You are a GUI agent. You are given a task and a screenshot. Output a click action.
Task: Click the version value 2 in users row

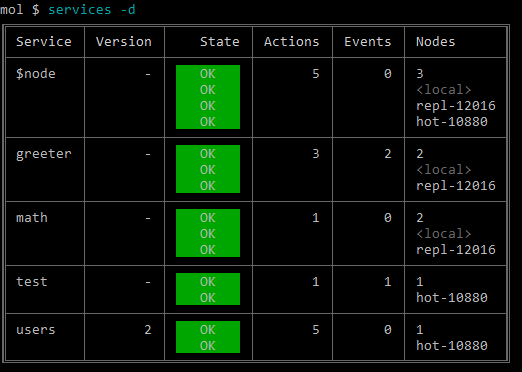[148, 330]
